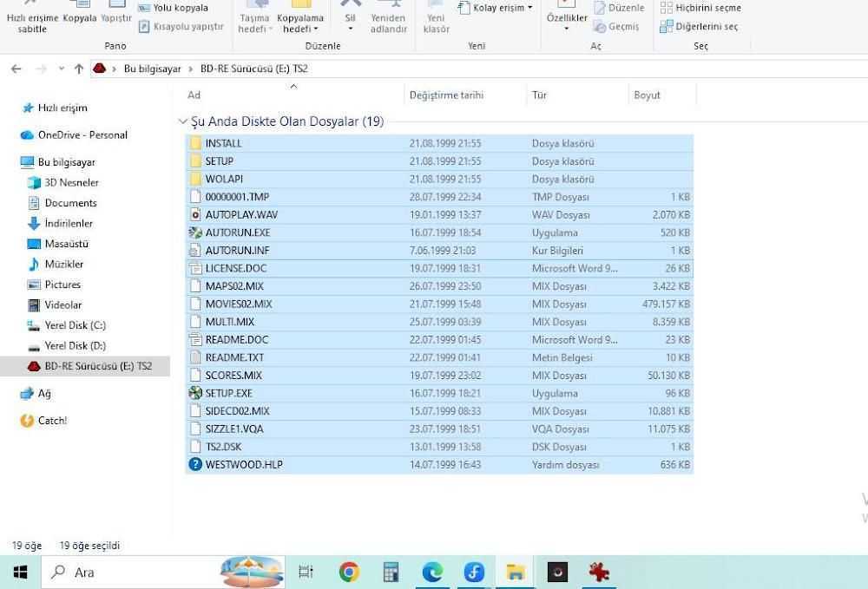Click the WOLAPI folder icon
868x589 pixels.
click(x=194, y=179)
